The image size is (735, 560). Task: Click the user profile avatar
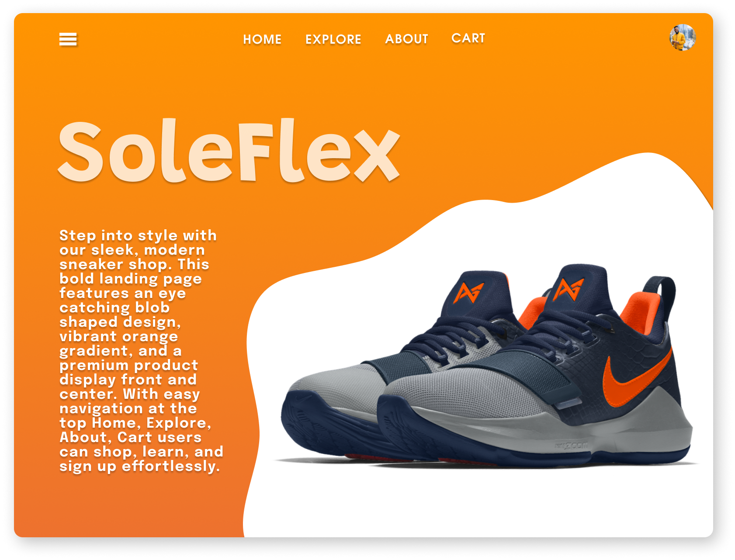point(682,38)
